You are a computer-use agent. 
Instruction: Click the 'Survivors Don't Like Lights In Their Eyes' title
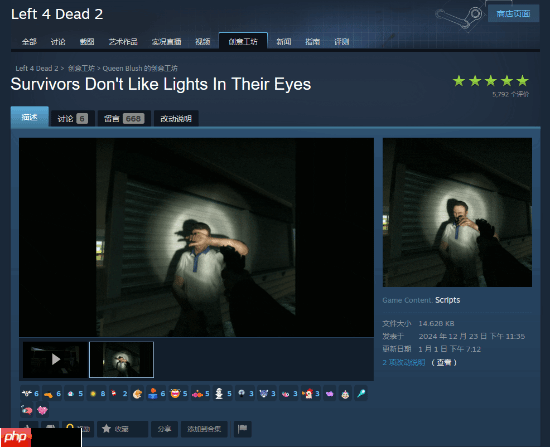161,84
